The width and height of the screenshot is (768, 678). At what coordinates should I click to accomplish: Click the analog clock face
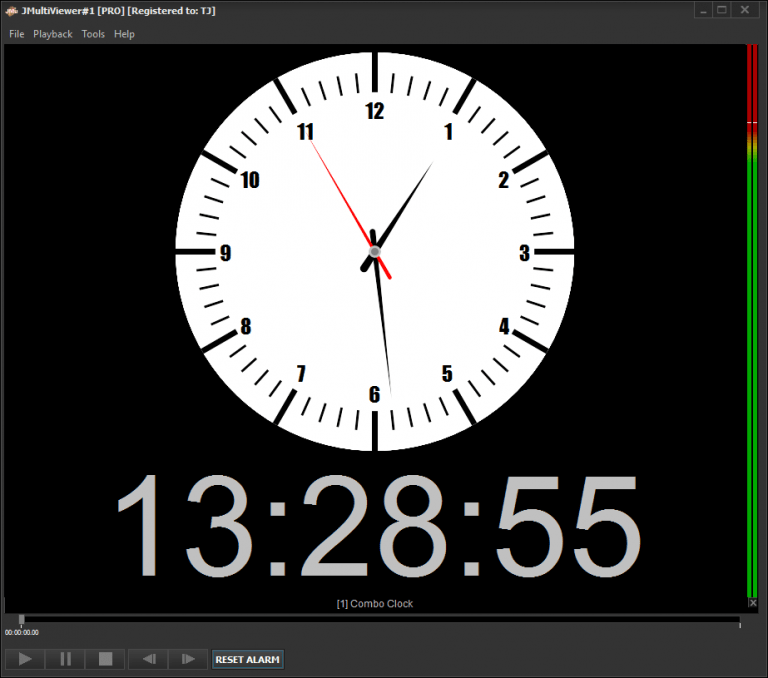375,251
